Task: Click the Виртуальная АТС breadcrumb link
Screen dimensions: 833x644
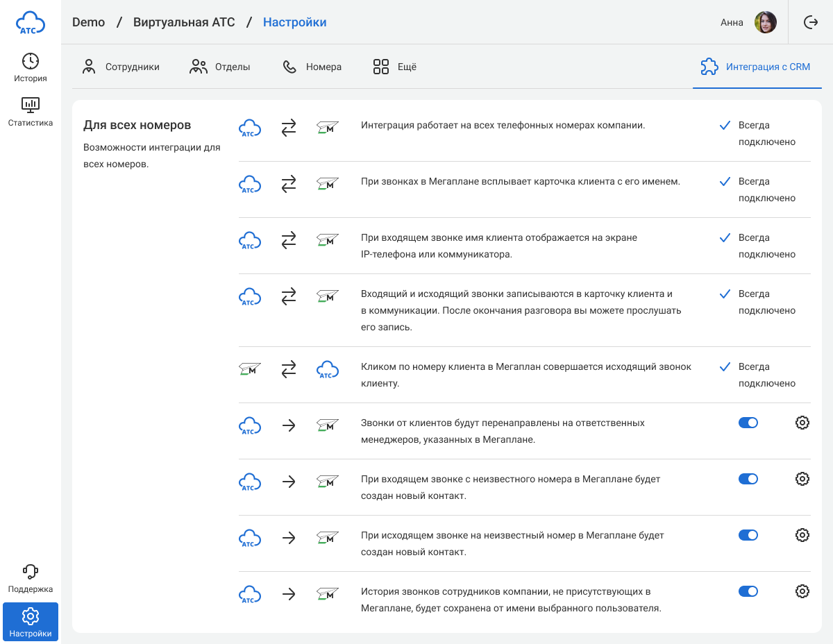Action: coord(184,22)
